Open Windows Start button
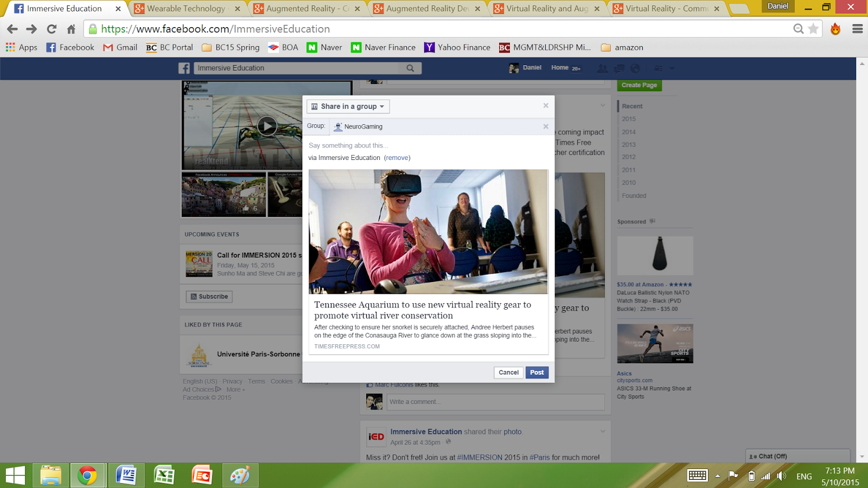This screenshot has height=488, width=868. tap(15, 476)
